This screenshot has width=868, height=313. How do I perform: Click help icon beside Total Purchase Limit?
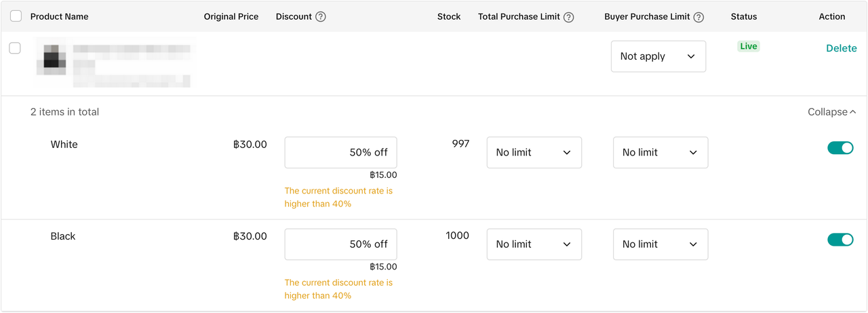click(569, 17)
